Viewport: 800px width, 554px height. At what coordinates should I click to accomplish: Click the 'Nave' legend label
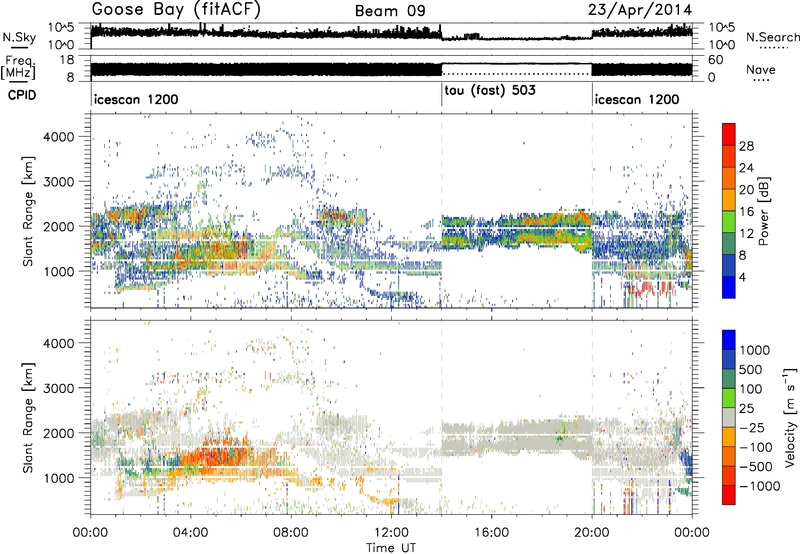(761, 69)
